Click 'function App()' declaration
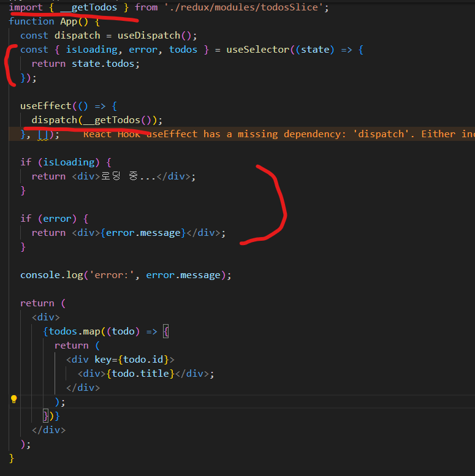Screen dimensions: 475x476 (48, 21)
